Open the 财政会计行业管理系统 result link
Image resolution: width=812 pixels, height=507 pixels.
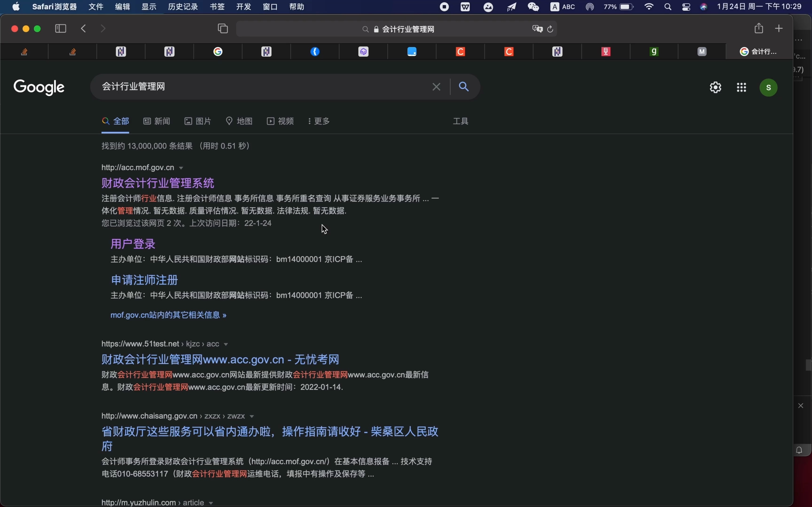(x=157, y=183)
